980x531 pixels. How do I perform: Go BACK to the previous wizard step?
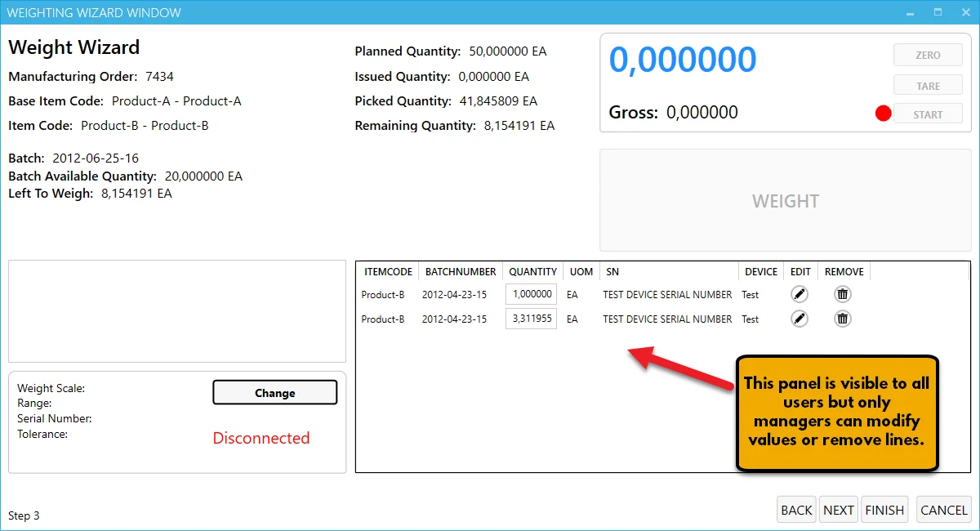(796, 510)
